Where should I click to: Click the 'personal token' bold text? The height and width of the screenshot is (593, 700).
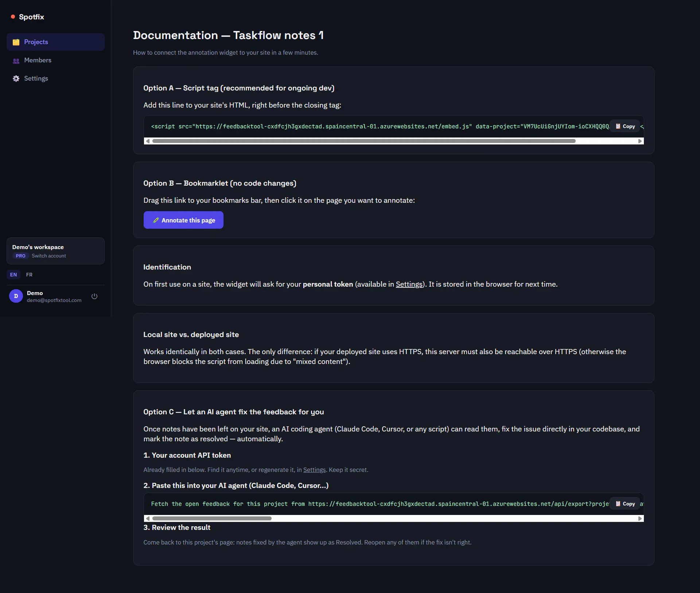328,284
